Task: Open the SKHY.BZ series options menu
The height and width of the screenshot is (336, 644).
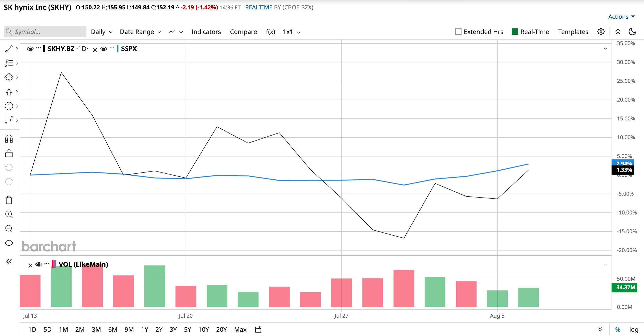Action: coord(38,48)
